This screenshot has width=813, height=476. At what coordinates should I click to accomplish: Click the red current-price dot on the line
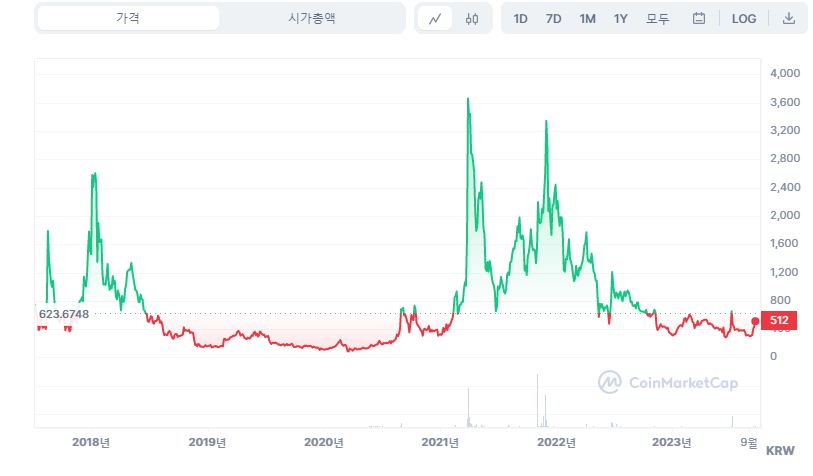click(x=755, y=321)
